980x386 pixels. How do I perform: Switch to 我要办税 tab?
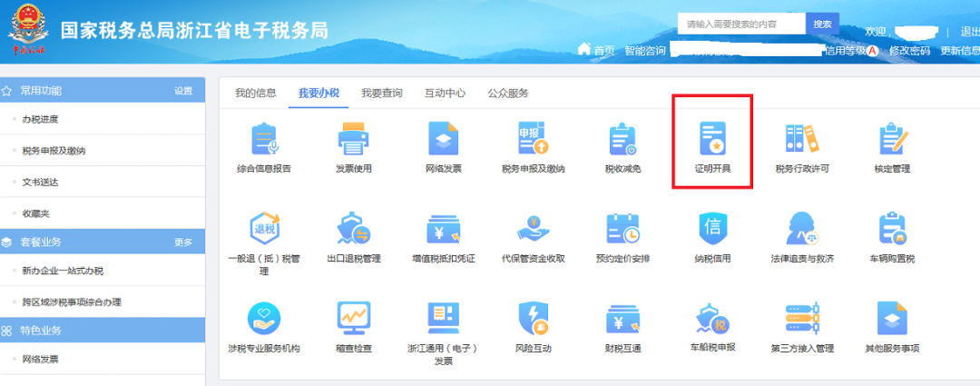(318, 94)
